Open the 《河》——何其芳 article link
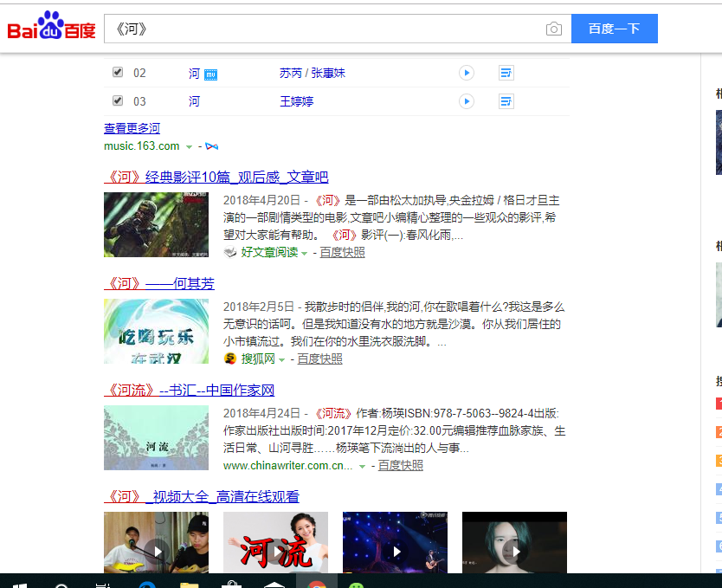This screenshot has height=588, width=722. [x=158, y=283]
